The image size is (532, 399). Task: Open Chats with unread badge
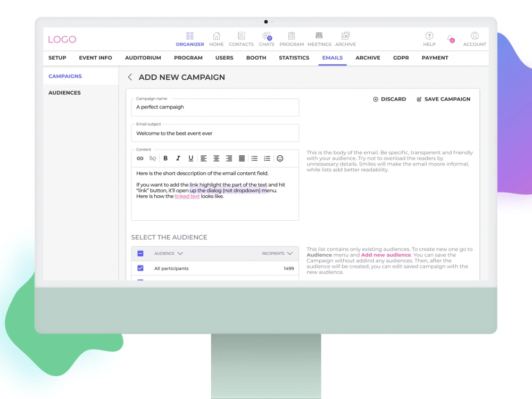(267, 36)
